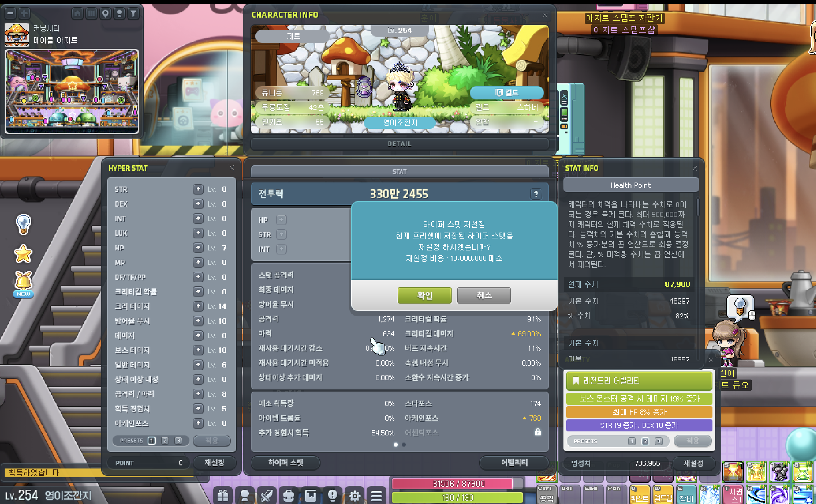Screen dimensions: 816x504
Task: Open the world map icon on minimap
Action: click(91, 14)
